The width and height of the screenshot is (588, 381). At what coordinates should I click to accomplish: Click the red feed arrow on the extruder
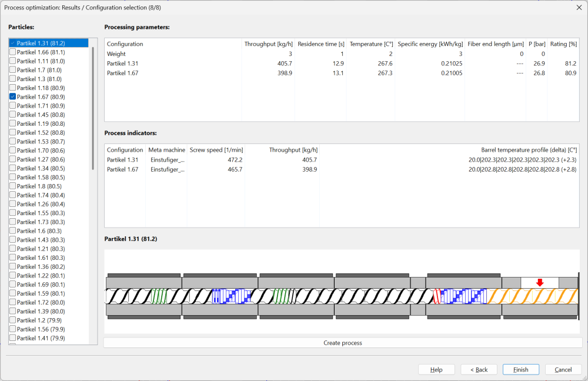pos(540,282)
